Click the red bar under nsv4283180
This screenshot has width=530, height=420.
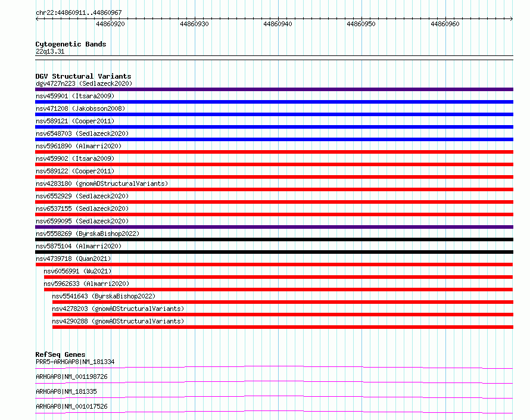[274, 189]
